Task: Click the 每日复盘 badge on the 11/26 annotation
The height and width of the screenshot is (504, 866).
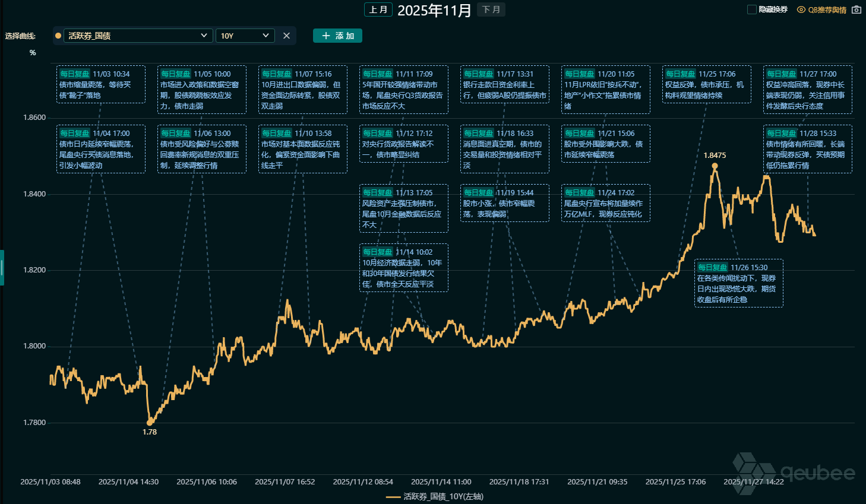Action: coord(712,267)
